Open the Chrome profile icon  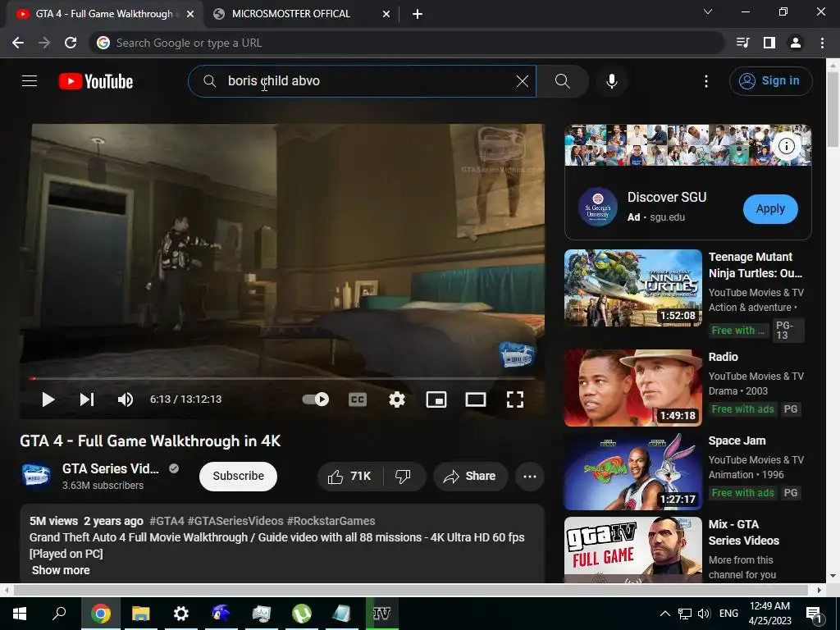coord(796,43)
